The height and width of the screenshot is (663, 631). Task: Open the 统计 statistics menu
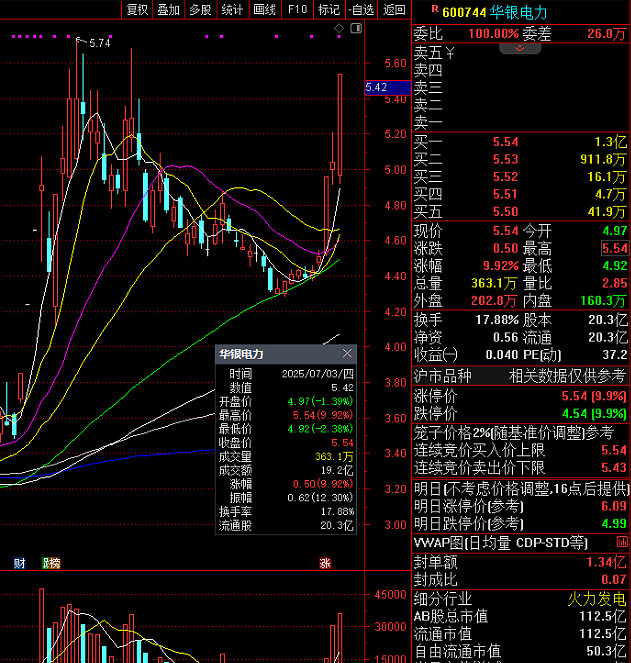point(232,10)
